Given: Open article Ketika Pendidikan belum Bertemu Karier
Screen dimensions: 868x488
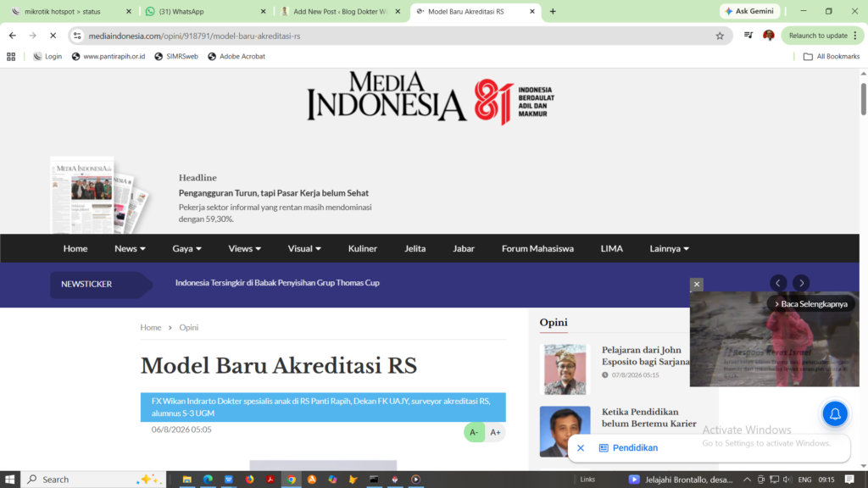Looking at the screenshot, I should pos(648,418).
